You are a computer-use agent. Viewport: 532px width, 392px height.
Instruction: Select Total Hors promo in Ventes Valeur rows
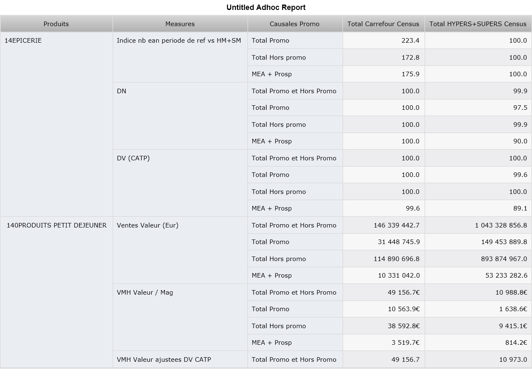(x=295, y=259)
